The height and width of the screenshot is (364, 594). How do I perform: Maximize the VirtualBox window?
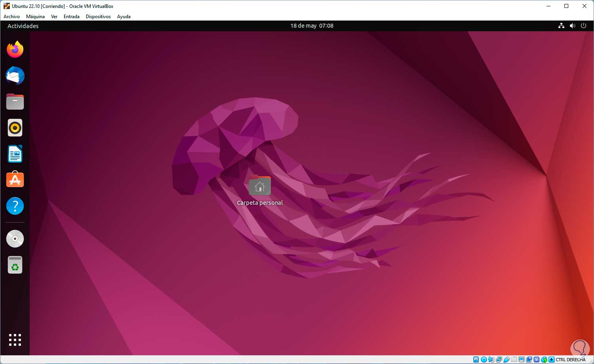point(566,6)
